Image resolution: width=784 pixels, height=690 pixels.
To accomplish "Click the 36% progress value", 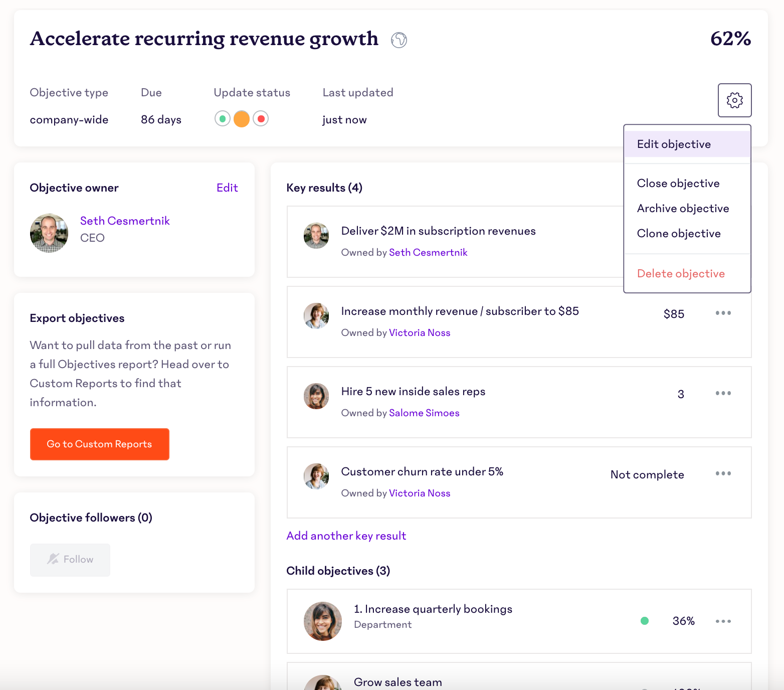I will 684,621.
